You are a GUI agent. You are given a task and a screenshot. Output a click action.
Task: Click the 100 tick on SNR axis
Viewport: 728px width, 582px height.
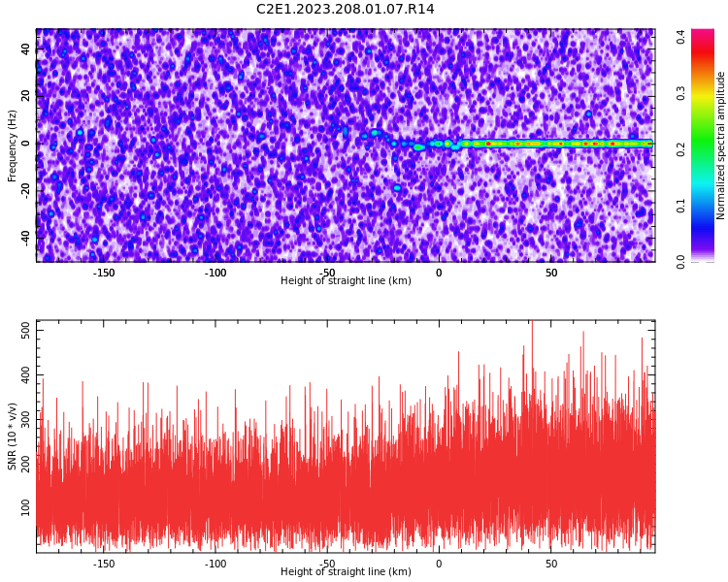point(26,507)
